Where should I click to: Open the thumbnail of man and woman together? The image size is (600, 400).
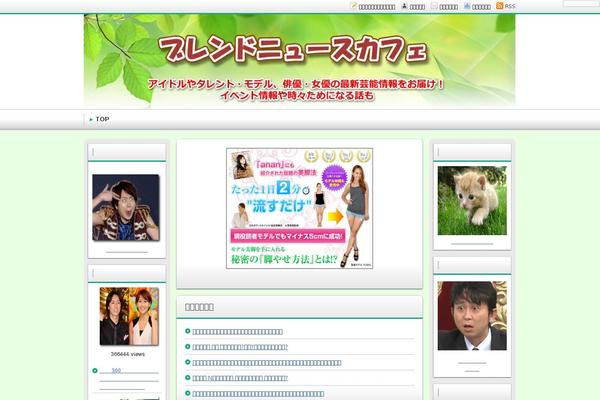point(129,317)
